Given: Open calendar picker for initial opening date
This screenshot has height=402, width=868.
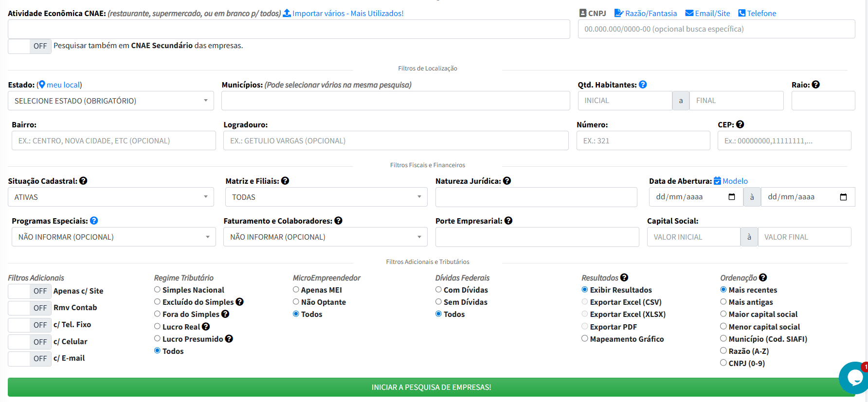Looking at the screenshot, I should click(x=732, y=197).
